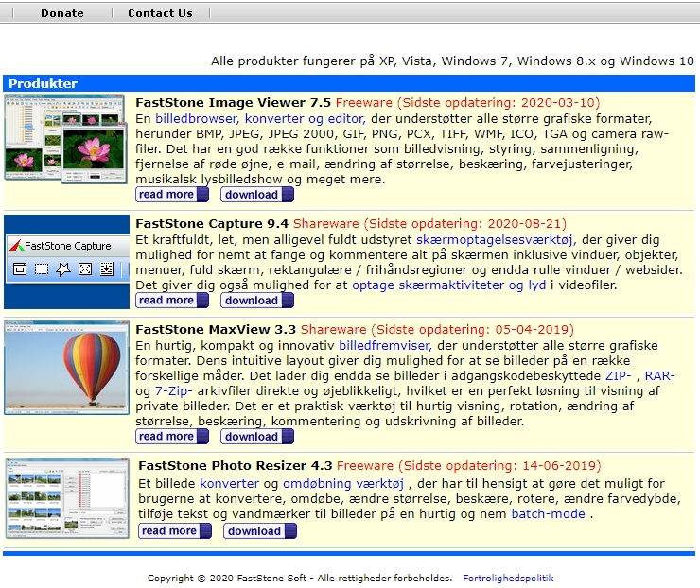This screenshot has width=700, height=588.
Task: Click 'Shareware (Sidste opdatering: 05-04-2019)' text
Action: (x=437, y=330)
